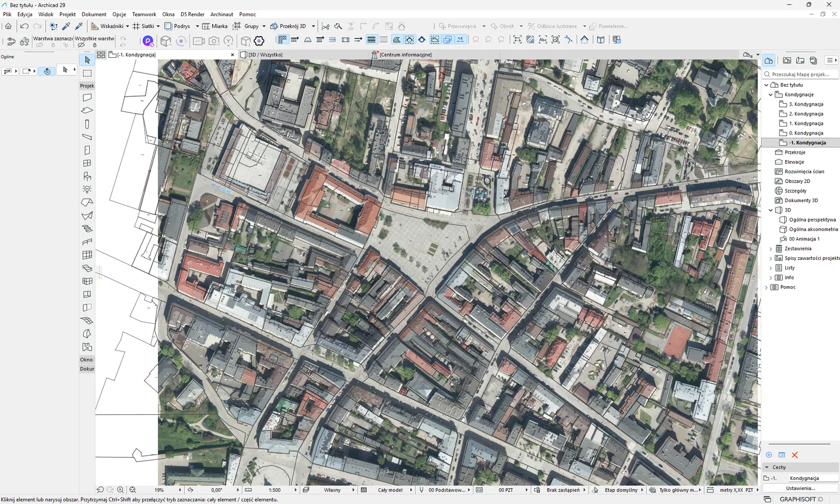840x504 pixels.
Task: Open the Layout Book icon in Navigator
Action: pyautogui.click(x=800, y=60)
